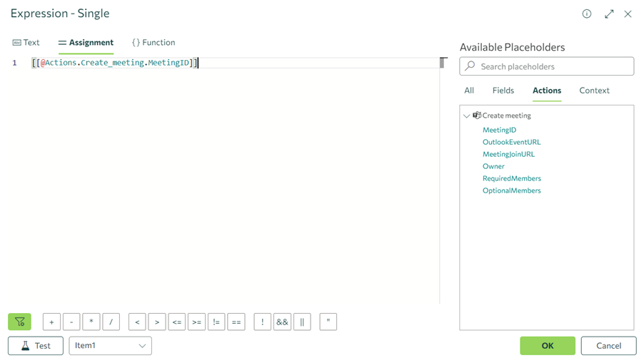The image size is (644, 363).
Task: Select the MeetingJoinURL placeholder
Action: 508,154
